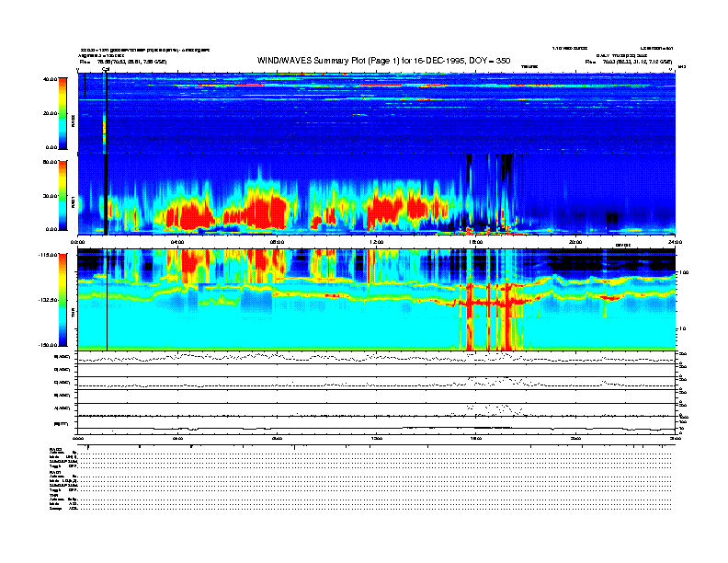This screenshot has width=728, height=563.
Task: Click the 12:00 tick label under RAD1 panel
Action: (377, 242)
